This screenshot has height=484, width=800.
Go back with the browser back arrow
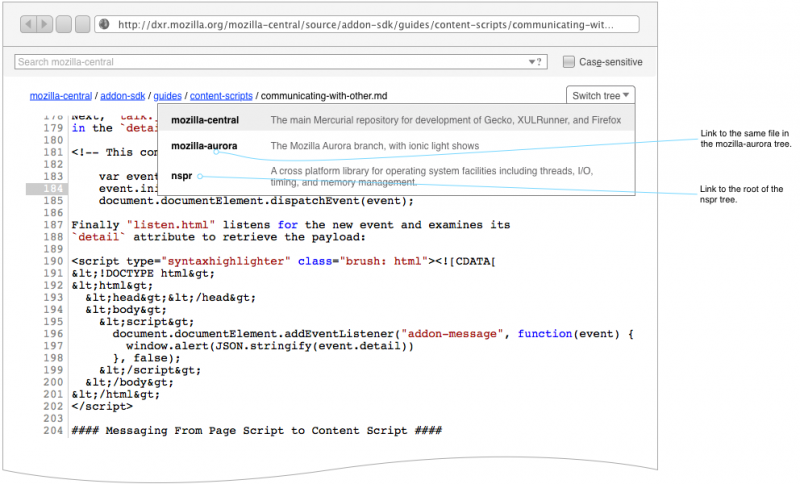point(29,24)
